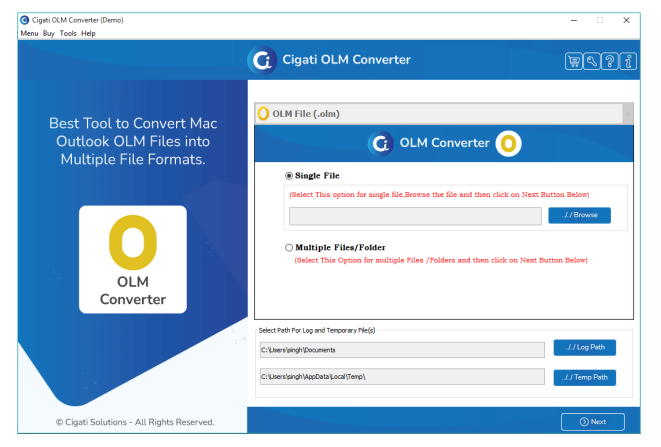Select the Single File radio option

(x=289, y=175)
